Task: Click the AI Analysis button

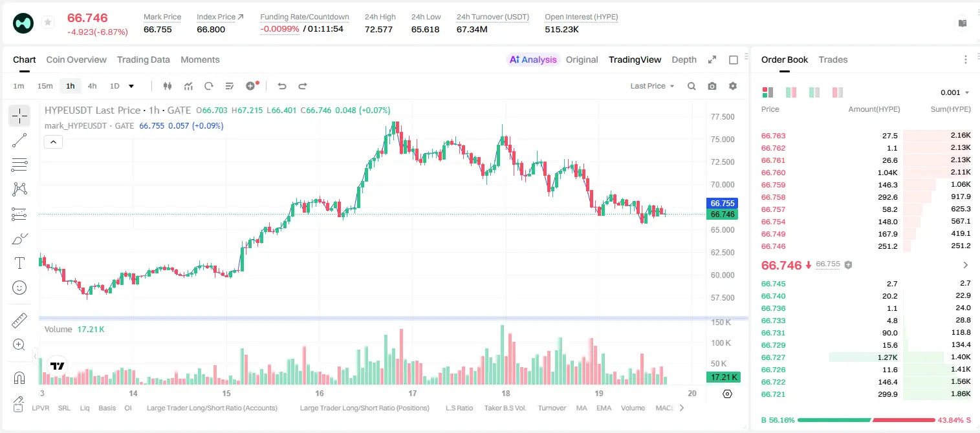Action: [x=533, y=59]
